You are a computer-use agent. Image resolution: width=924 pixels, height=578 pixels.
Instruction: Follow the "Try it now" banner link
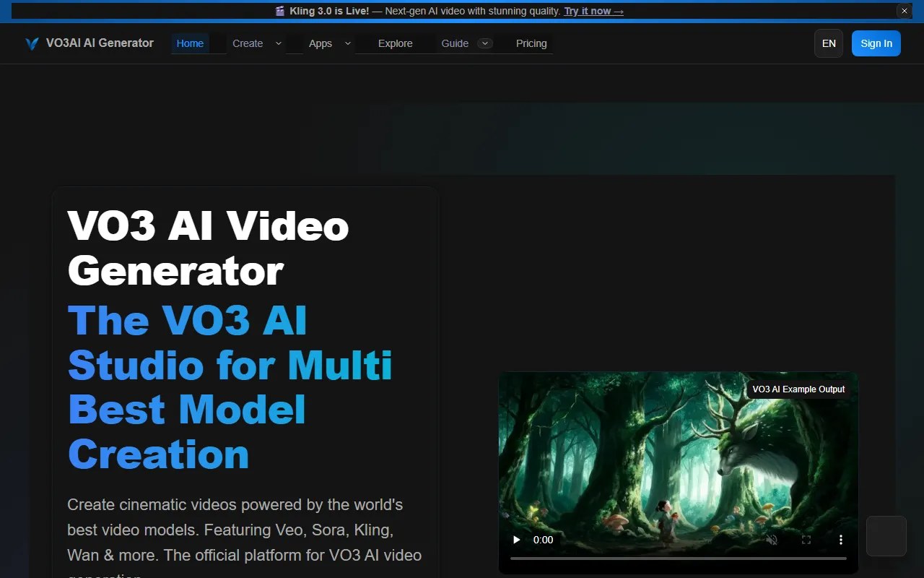tap(593, 11)
